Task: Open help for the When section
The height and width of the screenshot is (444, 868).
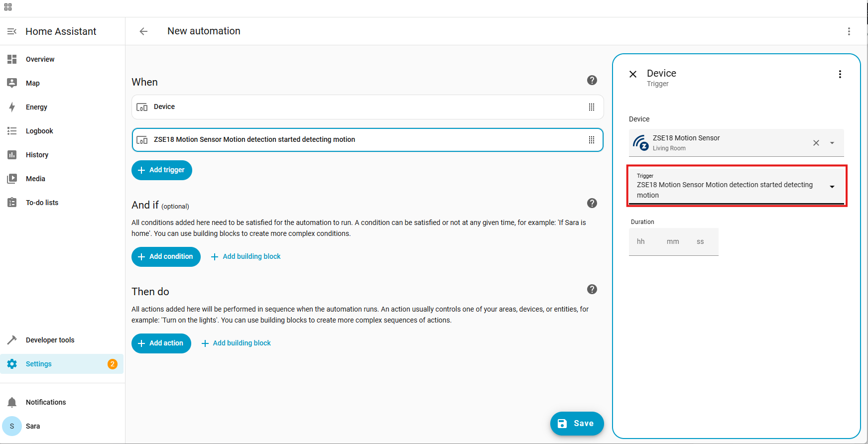Action: coord(592,80)
